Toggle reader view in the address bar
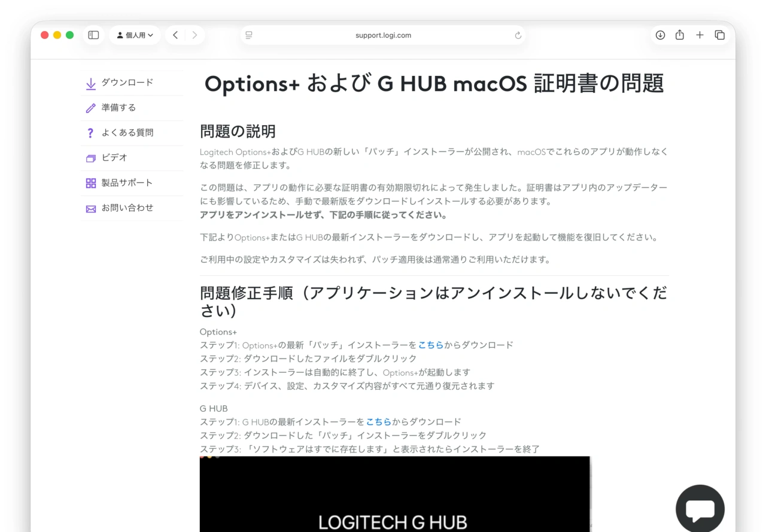The width and height of the screenshot is (766, 532). click(248, 35)
